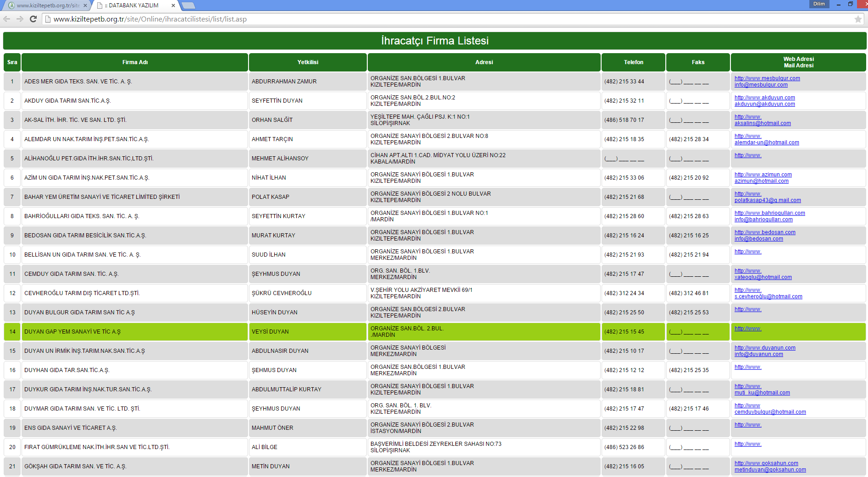Open http://www.bedosan.com link
This screenshot has width=868, height=477.
coord(765,232)
